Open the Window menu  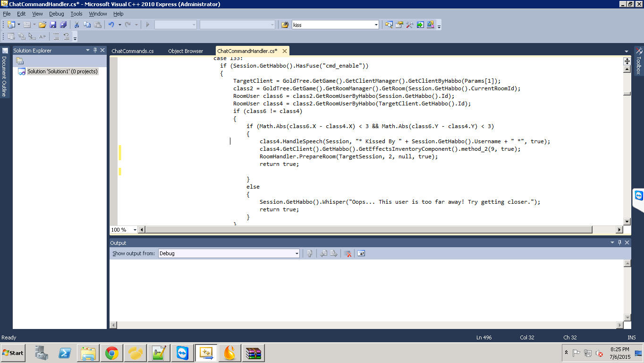98,14
